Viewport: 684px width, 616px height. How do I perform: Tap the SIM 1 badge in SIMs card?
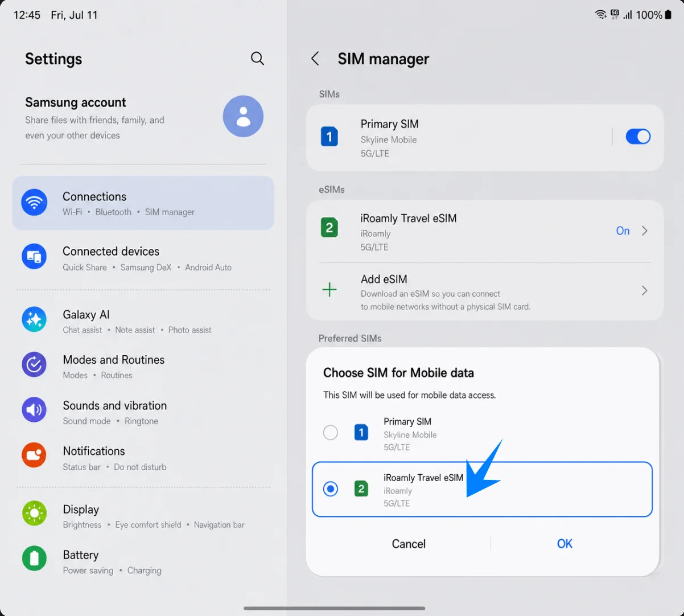click(329, 137)
